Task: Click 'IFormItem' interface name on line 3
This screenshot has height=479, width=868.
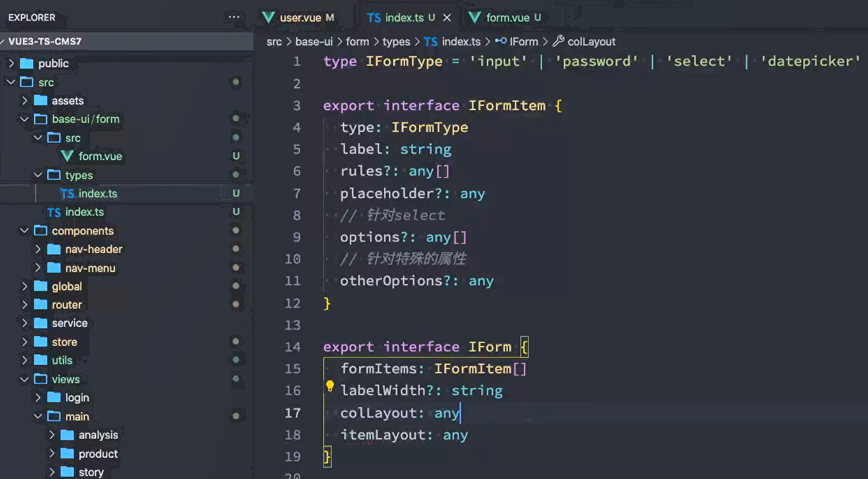Action: (507, 106)
